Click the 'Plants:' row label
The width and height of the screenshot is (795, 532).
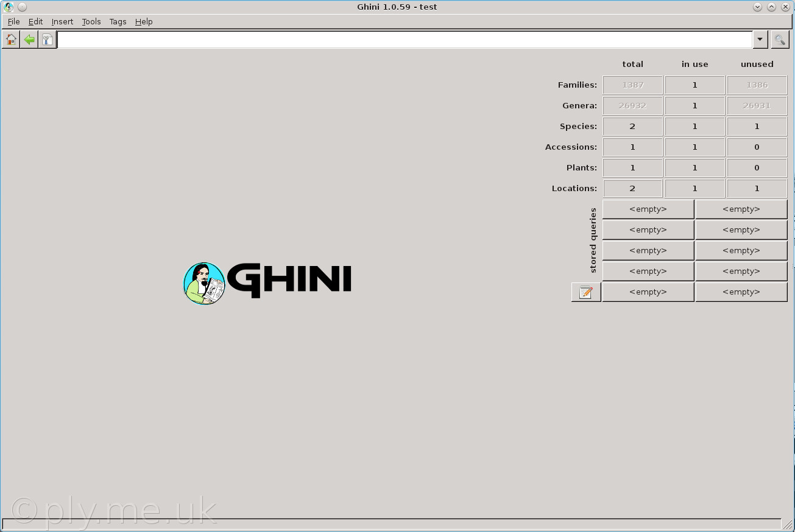click(x=582, y=168)
